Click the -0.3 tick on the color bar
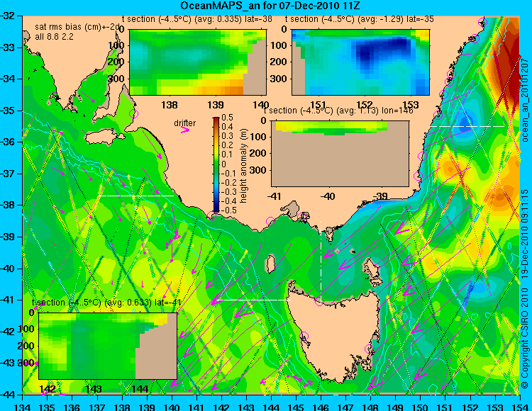This screenshot has width=532, height=411. pos(227,192)
